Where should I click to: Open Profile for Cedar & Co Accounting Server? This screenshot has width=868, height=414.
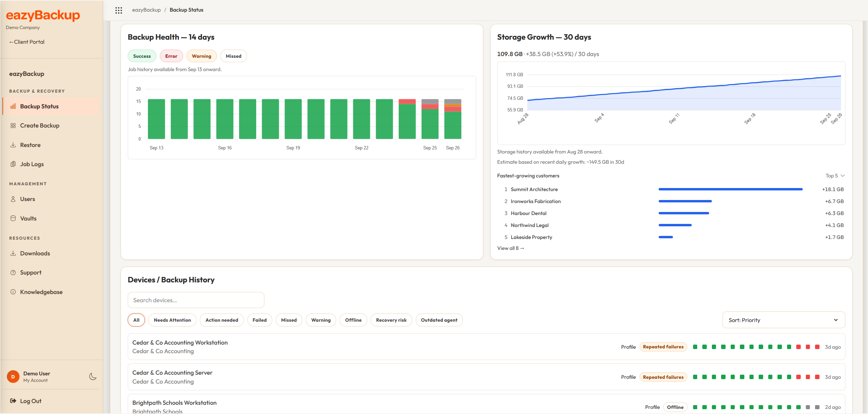pos(628,377)
